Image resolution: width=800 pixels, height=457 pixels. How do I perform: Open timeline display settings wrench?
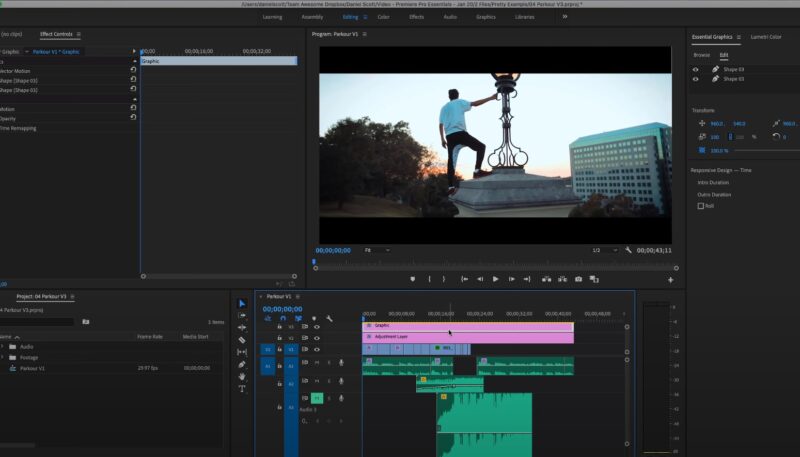(329, 318)
